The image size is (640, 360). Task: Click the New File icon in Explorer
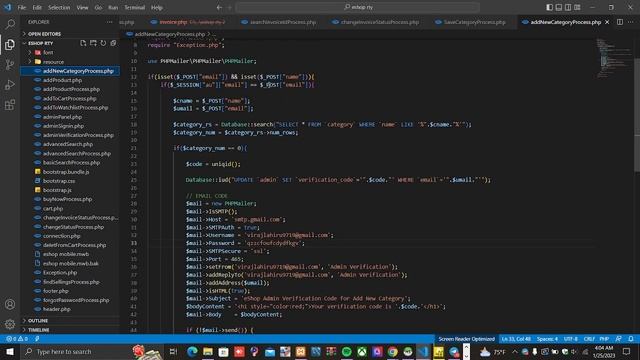click(x=83, y=43)
